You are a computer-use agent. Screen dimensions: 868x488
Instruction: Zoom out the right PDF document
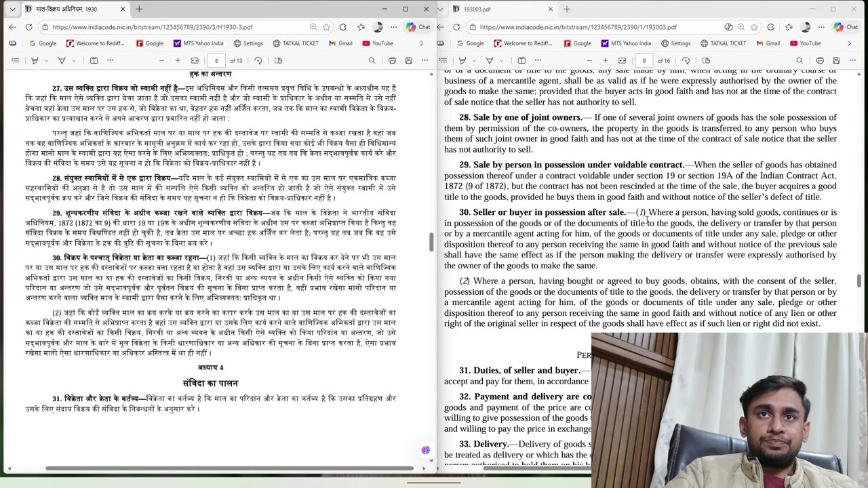[x=589, y=60]
